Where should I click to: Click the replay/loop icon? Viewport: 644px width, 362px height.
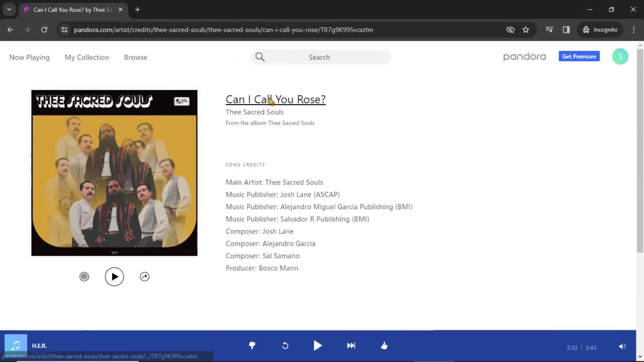pos(285,346)
